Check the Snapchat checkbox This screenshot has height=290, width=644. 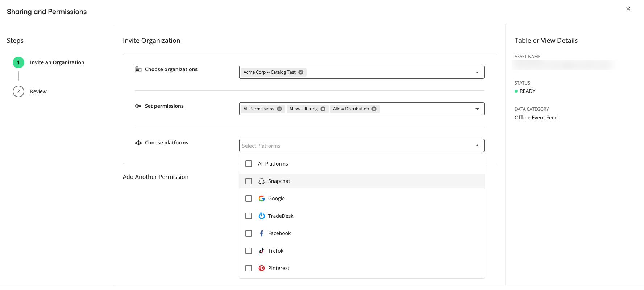click(249, 181)
